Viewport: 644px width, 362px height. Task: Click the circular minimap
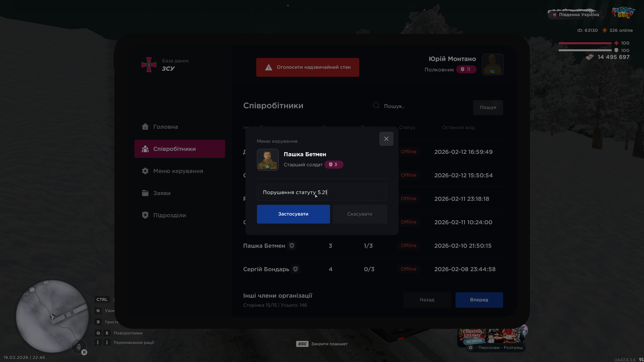click(x=52, y=316)
